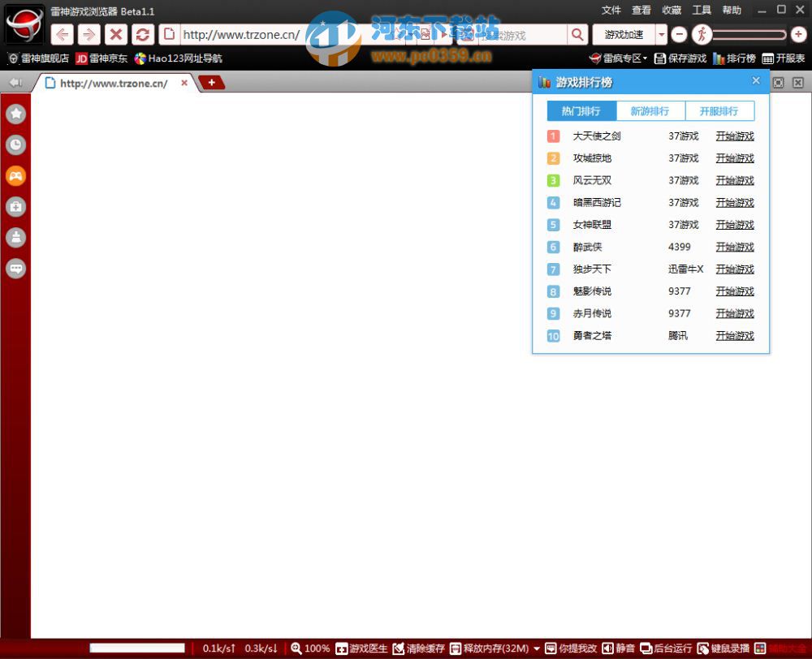Switch to the 新游排行 tab
812x659 pixels.
click(650, 111)
